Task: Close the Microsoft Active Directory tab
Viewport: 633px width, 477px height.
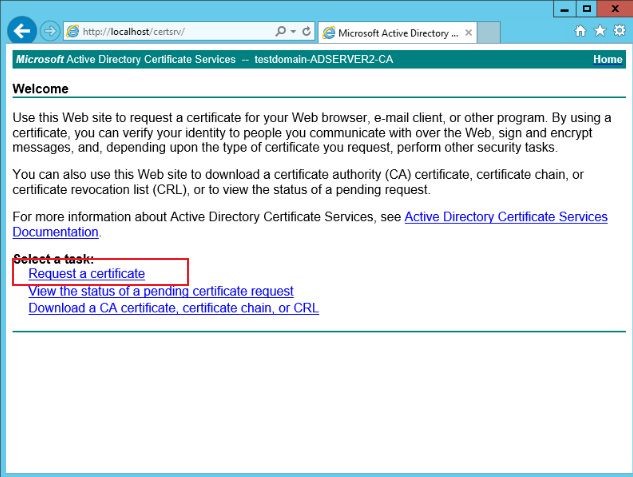Action: click(468, 33)
